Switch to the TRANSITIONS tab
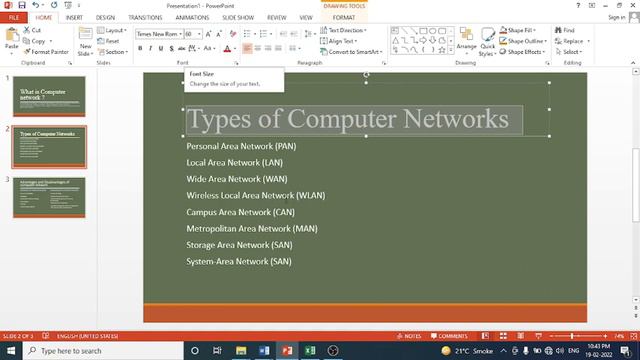 click(145, 18)
